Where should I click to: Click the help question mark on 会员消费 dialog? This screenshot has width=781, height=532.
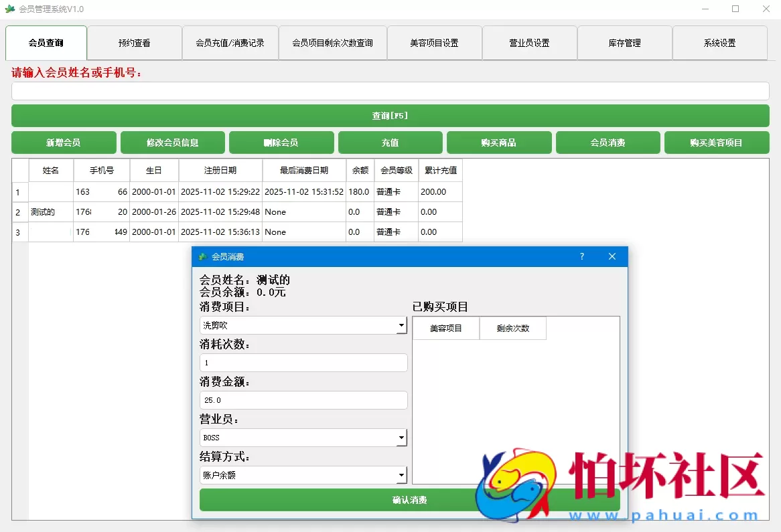pyautogui.click(x=581, y=256)
